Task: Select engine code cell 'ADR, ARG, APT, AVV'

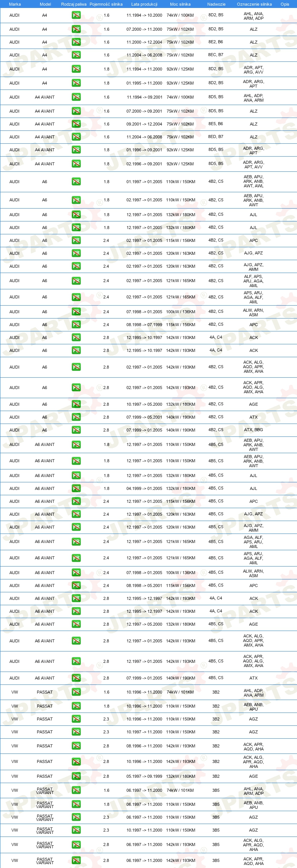Action: click(x=254, y=165)
